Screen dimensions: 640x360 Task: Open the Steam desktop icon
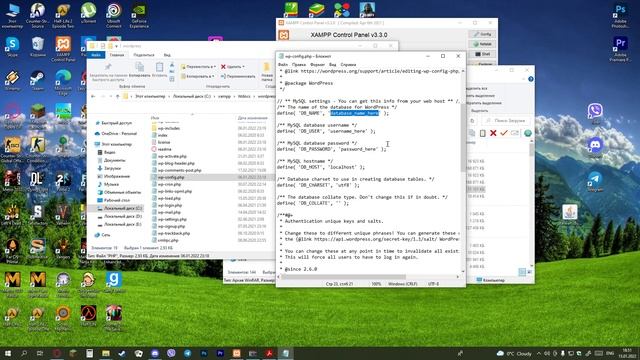point(38,80)
